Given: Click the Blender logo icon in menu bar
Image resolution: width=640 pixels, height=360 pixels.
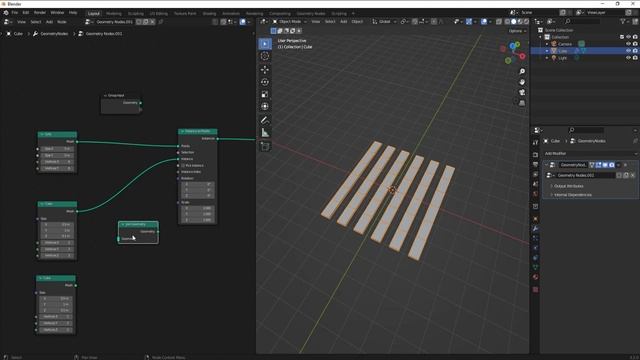Looking at the screenshot, I should [x=6, y=13].
